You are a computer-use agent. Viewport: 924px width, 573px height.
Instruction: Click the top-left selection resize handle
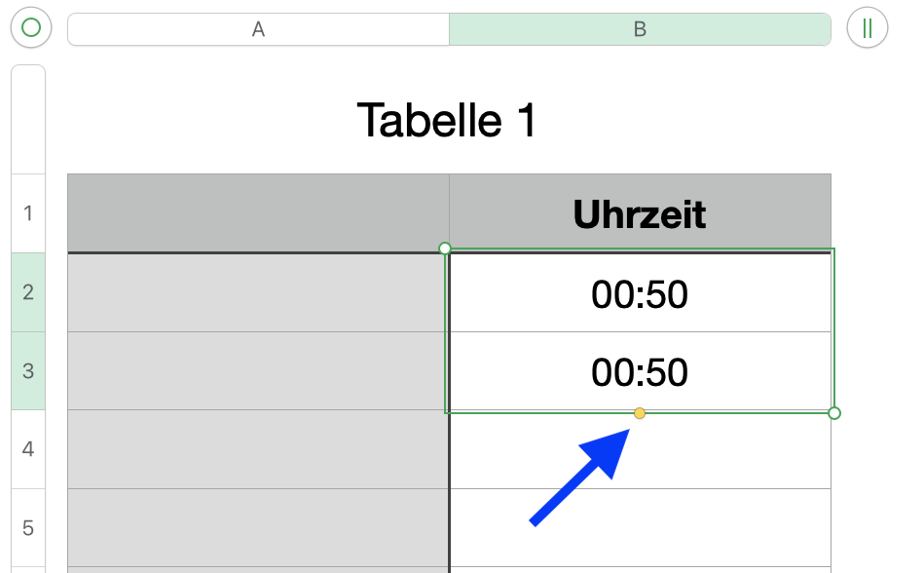445,248
